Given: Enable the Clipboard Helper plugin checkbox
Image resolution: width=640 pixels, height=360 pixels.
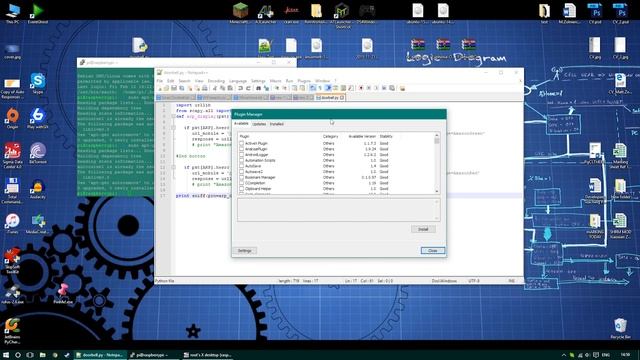Looking at the screenshot, I should click(x=242, y=189).
